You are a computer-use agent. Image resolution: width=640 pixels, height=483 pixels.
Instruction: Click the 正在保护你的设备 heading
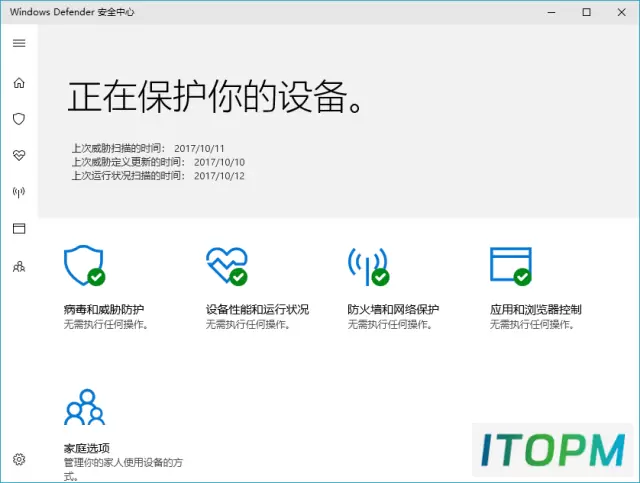click(x=215, y=97)
